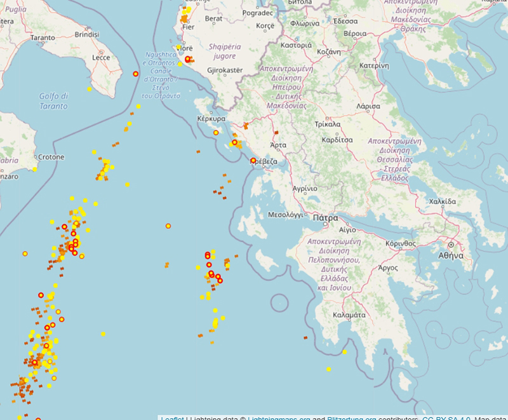Click the Lecce city label
The width and height of the screenshot is (508, 420).
click(101, 58)
